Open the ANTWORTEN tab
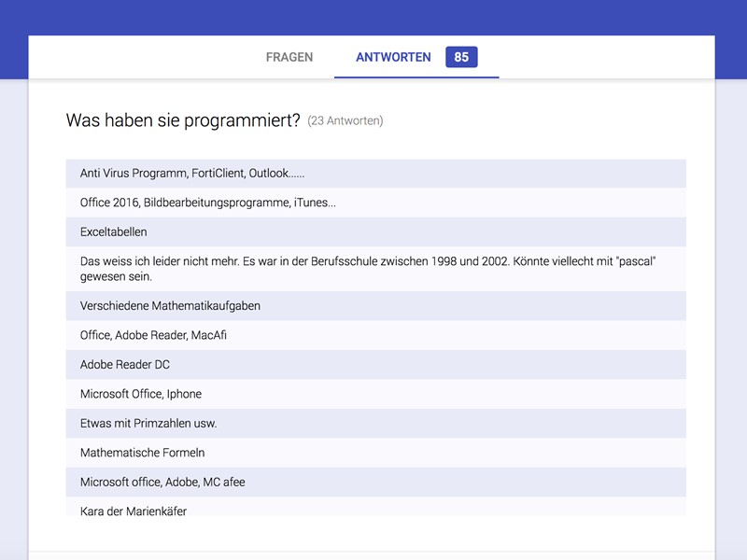747x560 pixels. tap(393, 57)
